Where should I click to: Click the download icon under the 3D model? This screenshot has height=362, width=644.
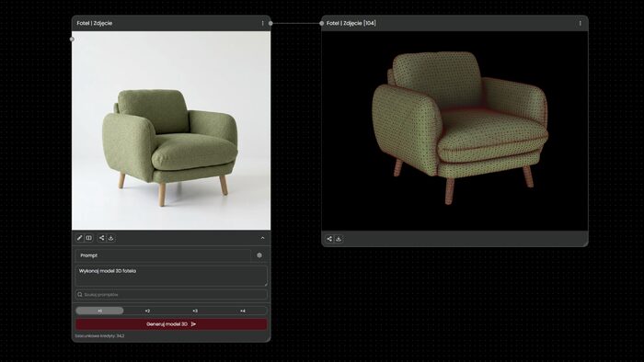[x=339, y=239]
